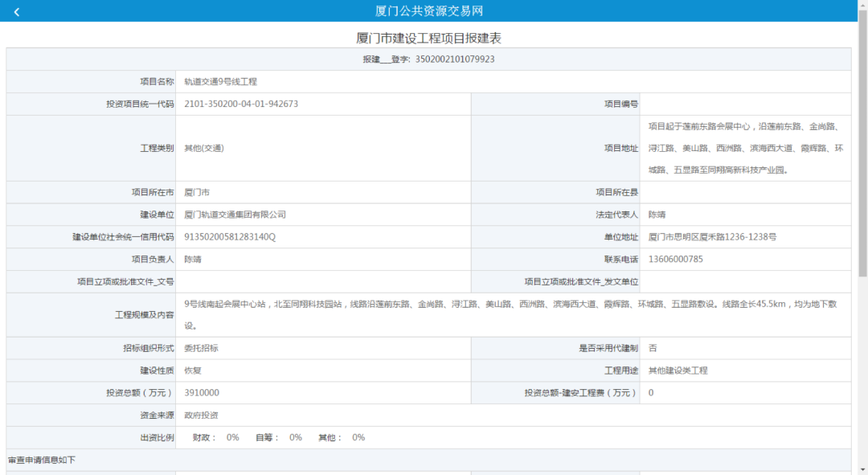This screenshot has height=475, width=868.
Task: Click the 招标组织形式 label
Action: tap(149, 348)
